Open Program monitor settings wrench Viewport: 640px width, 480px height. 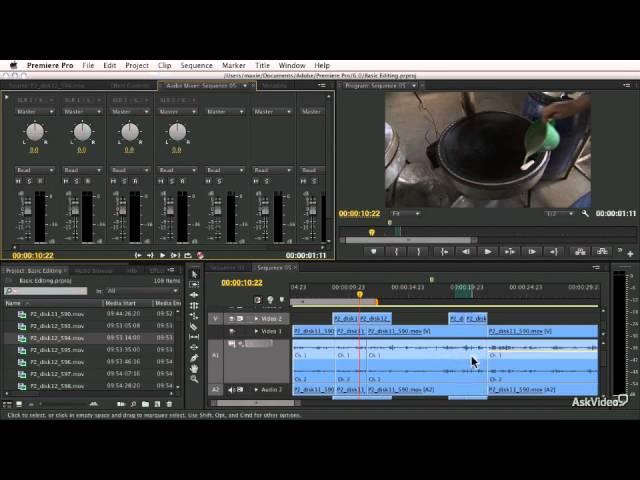click(585, 213)
